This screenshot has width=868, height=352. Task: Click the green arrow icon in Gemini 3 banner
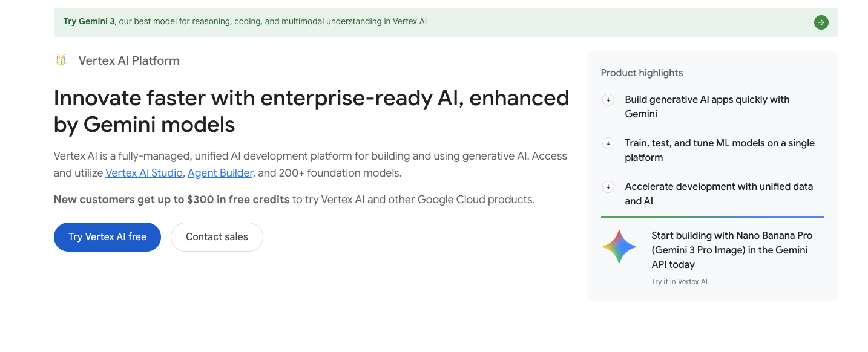click(x=821, y=22)
